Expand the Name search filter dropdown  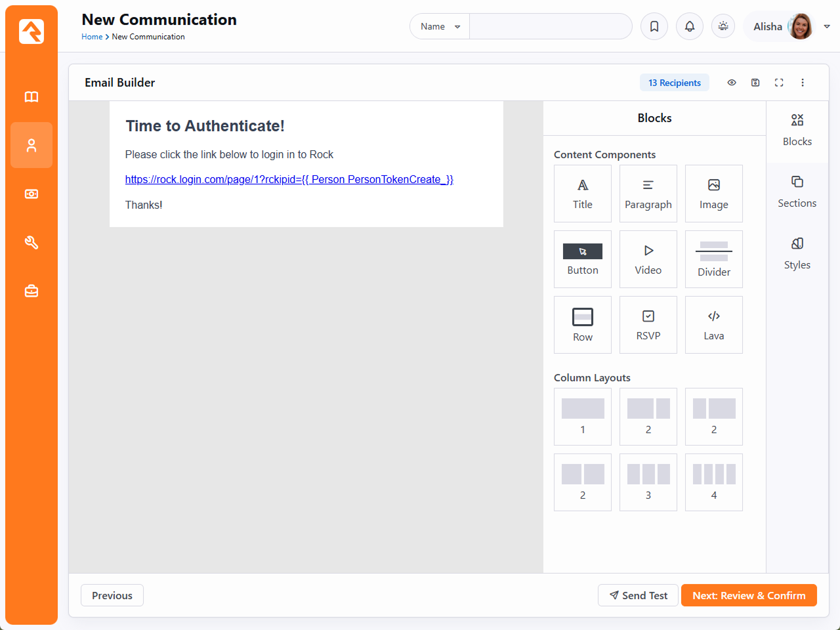(440, 27)
